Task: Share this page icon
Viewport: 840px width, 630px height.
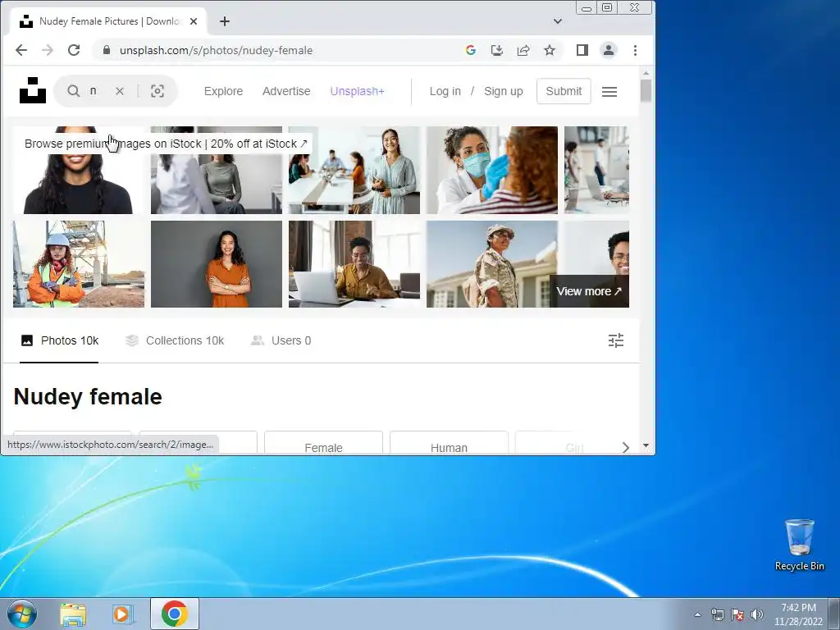Action: click(x=523, y=50)
